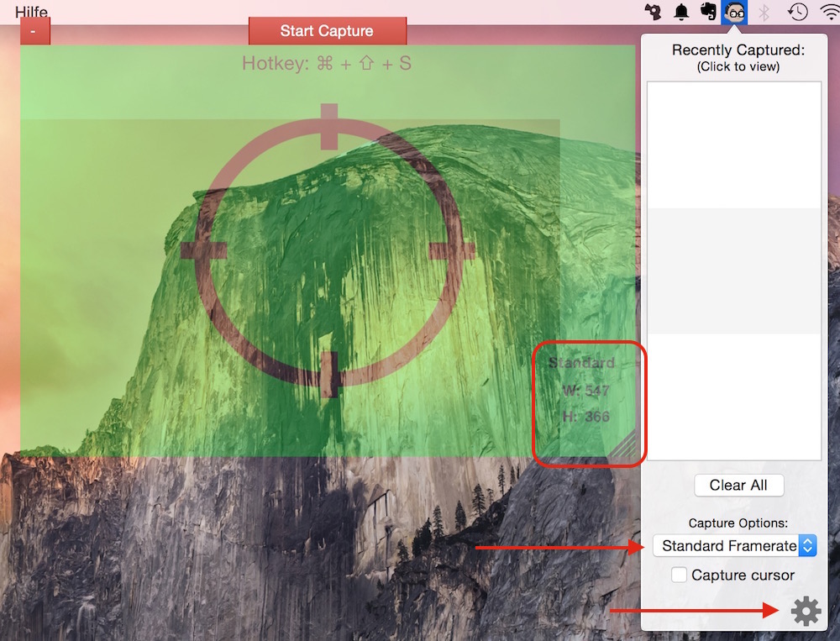Click the red minus collapse button
Image resolution: width=840 pixels, height=641 pixels.
pyautogui.click(x=34, y=31)
